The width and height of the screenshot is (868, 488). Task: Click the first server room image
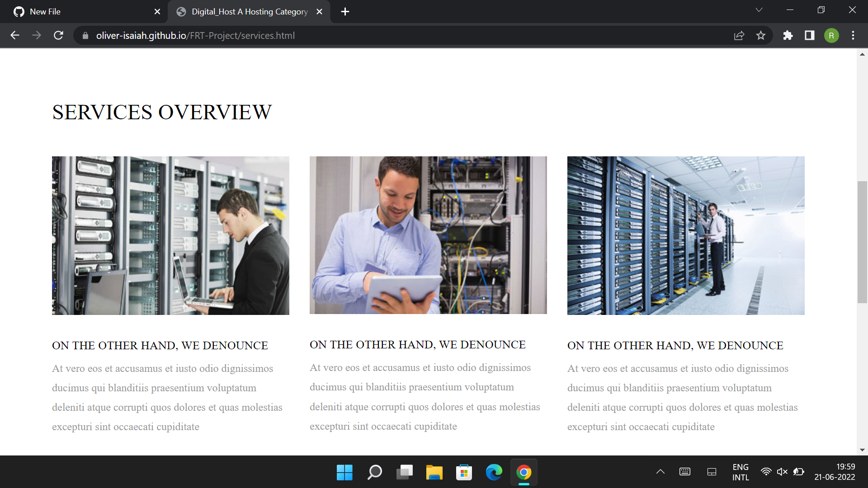pos(170,235)
